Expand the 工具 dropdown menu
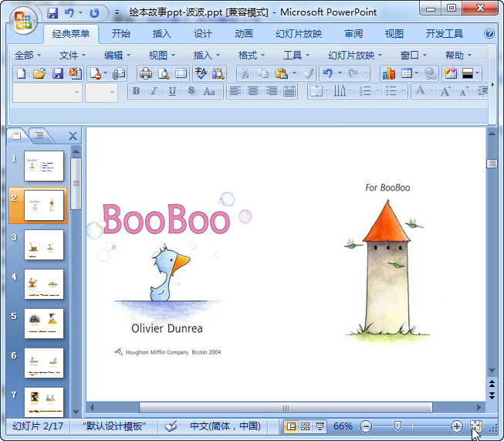 click(x=296, y=56)
